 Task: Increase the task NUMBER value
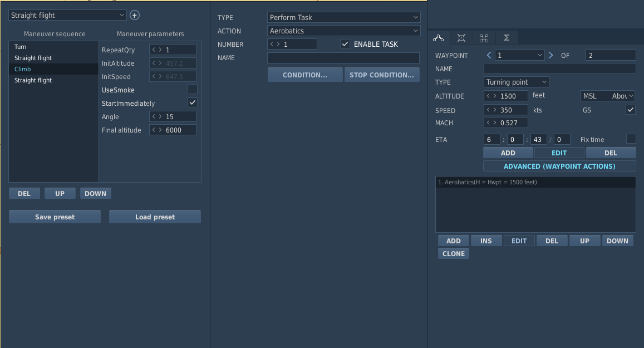278,44
